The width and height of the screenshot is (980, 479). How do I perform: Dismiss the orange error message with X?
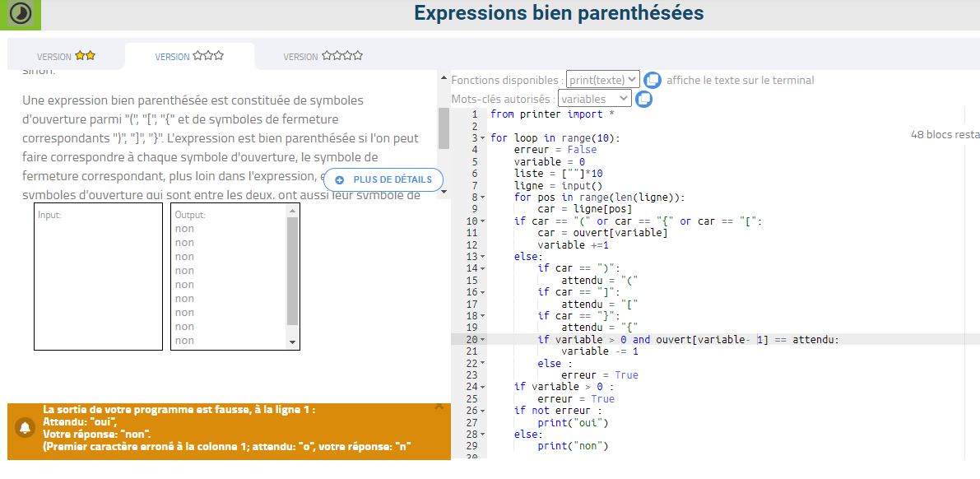click(x=439, y=406)
